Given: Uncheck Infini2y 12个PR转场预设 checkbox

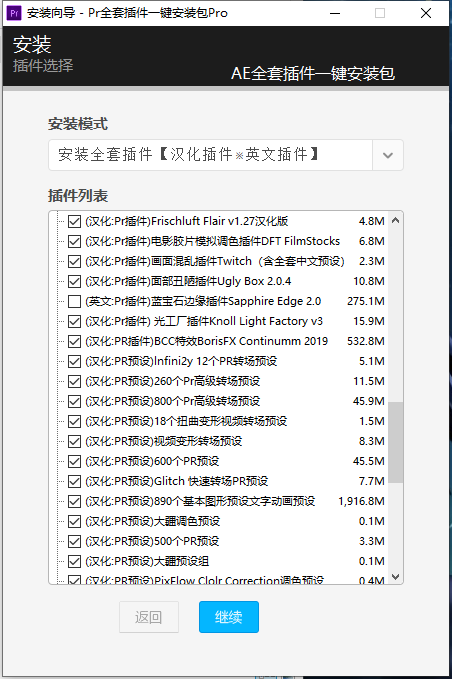Looking at the screenshot, I should [x=74, y=361].
